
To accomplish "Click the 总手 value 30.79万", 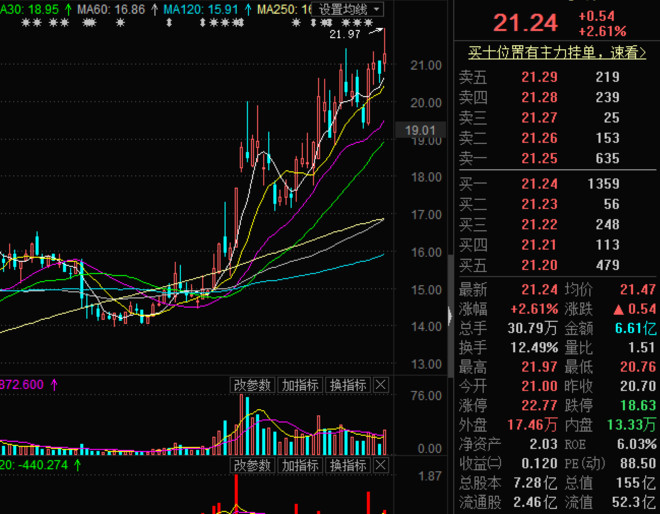I will click(532, 328).
